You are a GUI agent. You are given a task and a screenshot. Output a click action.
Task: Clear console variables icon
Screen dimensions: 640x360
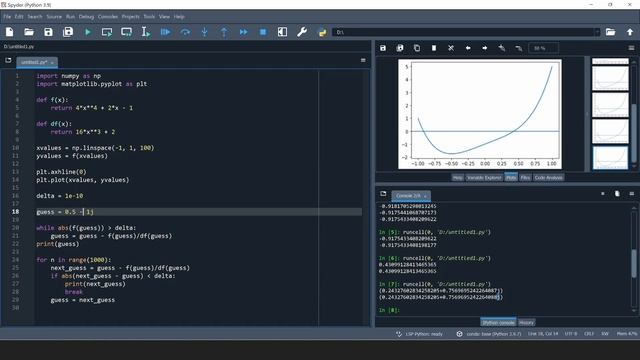617,194
